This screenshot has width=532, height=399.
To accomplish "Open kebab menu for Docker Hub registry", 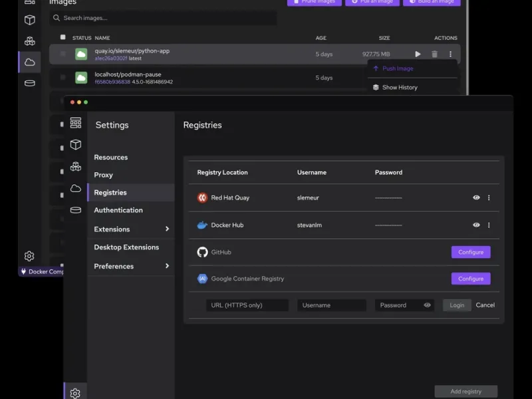I will click(489, 225).
